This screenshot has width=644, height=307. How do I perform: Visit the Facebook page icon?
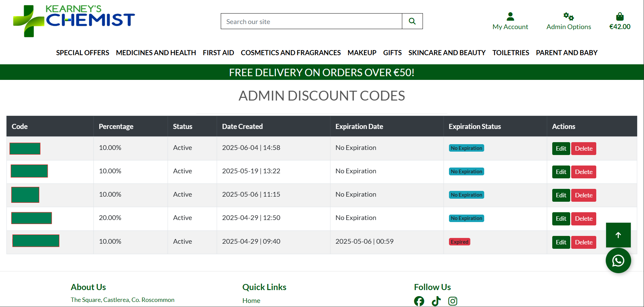point(419,301)
